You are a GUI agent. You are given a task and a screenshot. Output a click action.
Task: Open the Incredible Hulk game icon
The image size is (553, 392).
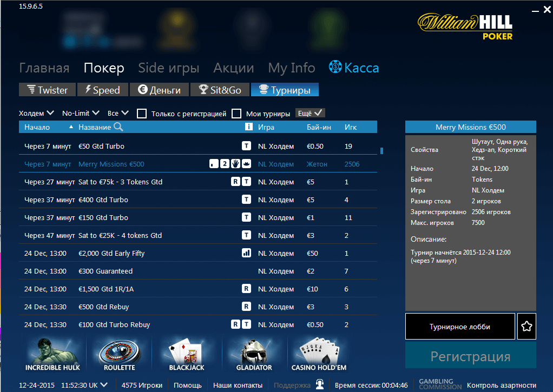pyautogui.click(x=52, y=354)
